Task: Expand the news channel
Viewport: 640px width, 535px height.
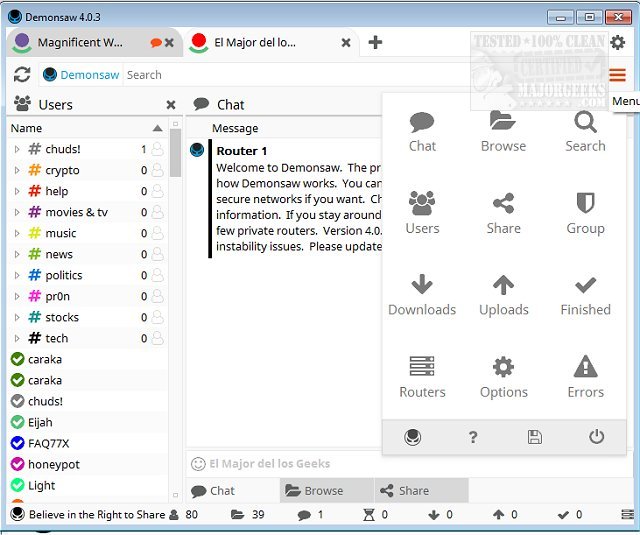Action: tap(17, 254)
